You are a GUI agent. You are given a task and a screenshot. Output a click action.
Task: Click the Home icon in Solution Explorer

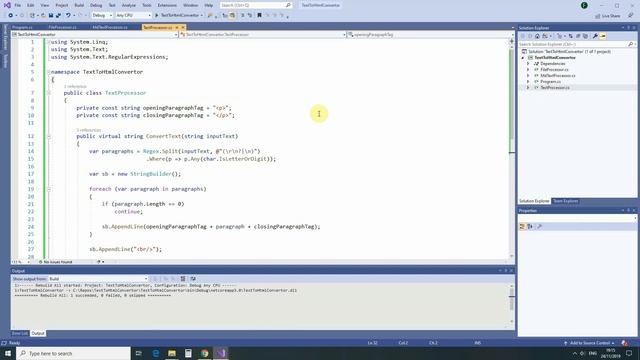[537, 36]
